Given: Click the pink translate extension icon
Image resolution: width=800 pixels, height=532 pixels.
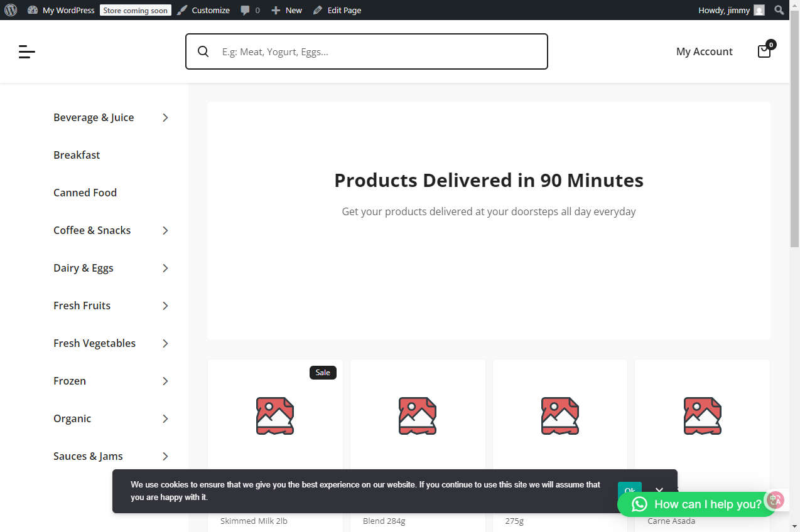Looking at the screenshot, I should point(776,500).
